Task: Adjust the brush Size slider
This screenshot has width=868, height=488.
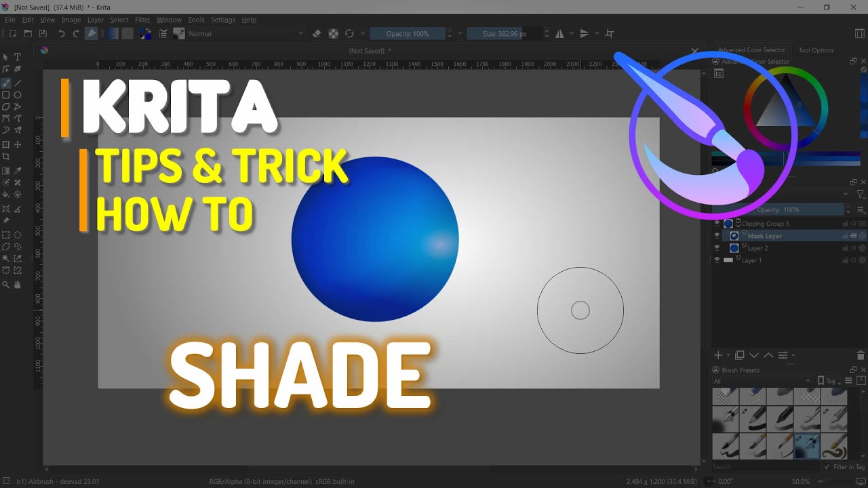Action: coord(505,33)
